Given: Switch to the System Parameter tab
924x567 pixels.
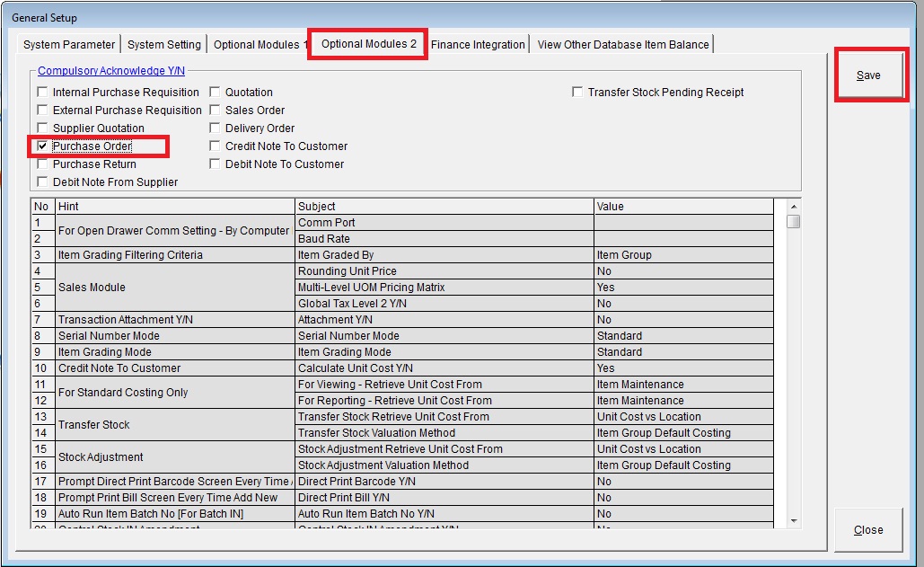Looking at the screenshot, I should 69,44.
